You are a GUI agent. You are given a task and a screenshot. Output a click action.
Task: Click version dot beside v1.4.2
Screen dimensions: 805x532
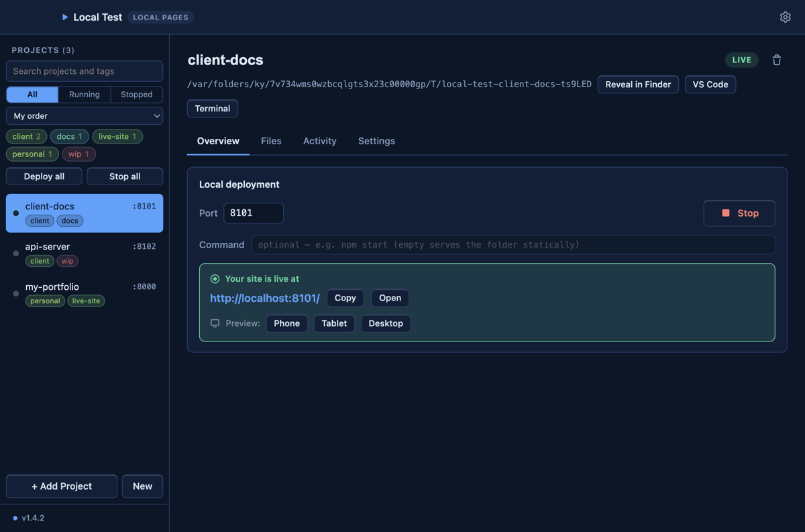pos(15,518)
